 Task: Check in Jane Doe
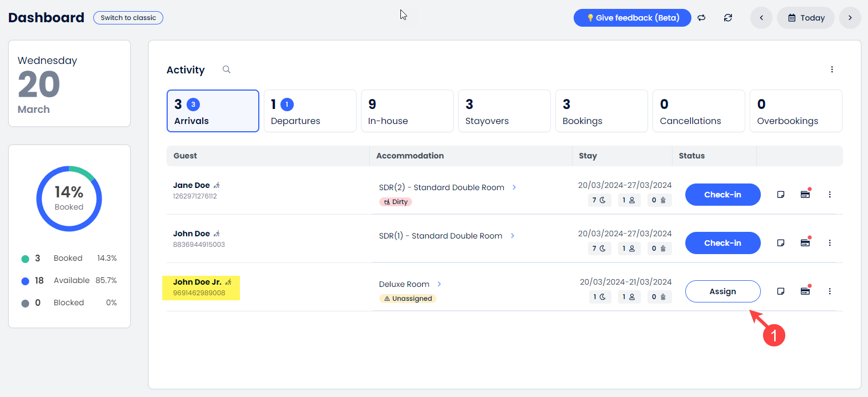(x=723, y=194)
